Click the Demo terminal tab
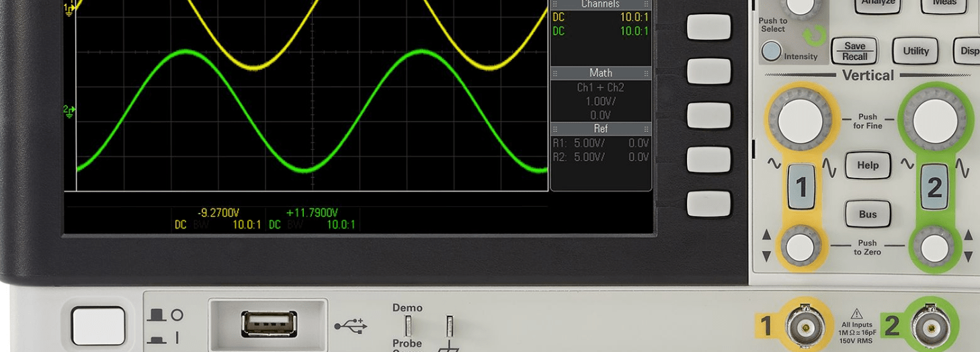Screen dimensions: 980x352 coord(407,326)
